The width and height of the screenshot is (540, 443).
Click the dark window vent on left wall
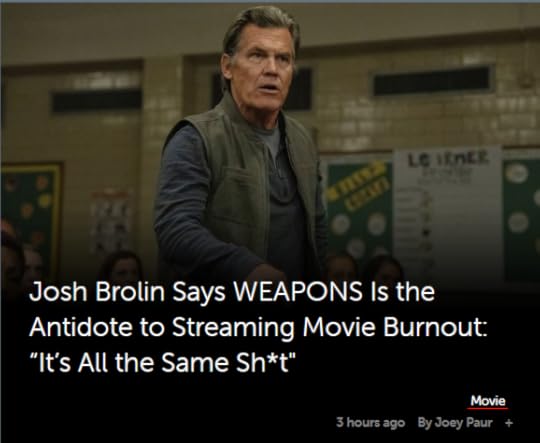[97, 101]
